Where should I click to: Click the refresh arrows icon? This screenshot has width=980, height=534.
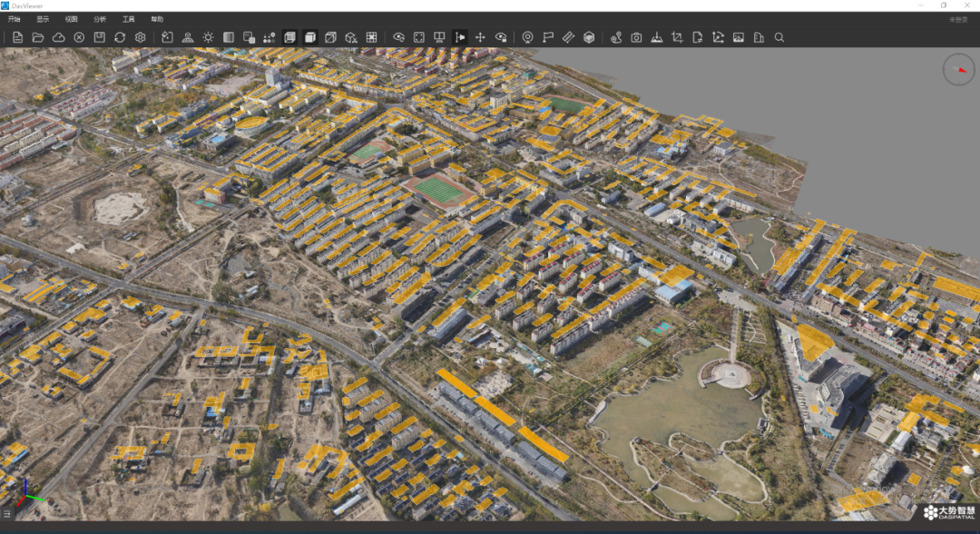coord(120,37)
